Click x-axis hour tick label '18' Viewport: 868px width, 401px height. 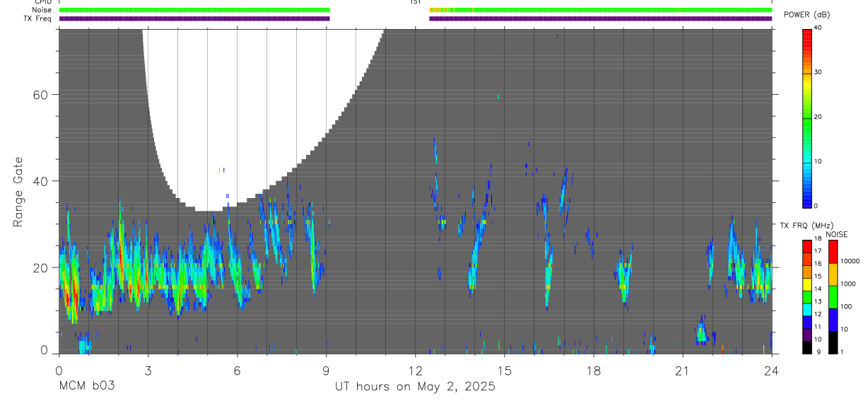click(x=593, y=371)
